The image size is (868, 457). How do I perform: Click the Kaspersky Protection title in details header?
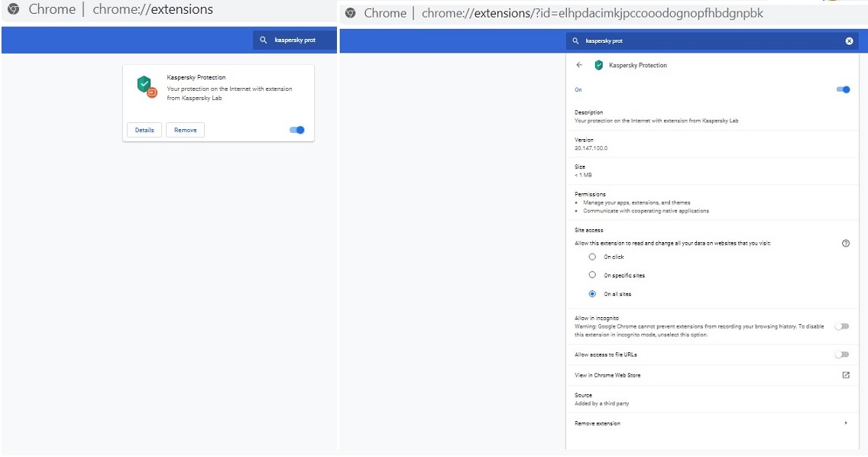(x=638, y=66)
